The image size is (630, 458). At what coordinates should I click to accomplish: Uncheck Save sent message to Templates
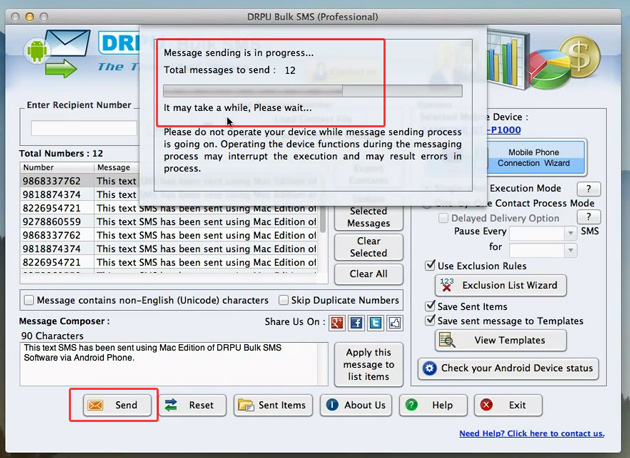pos(430,320)
